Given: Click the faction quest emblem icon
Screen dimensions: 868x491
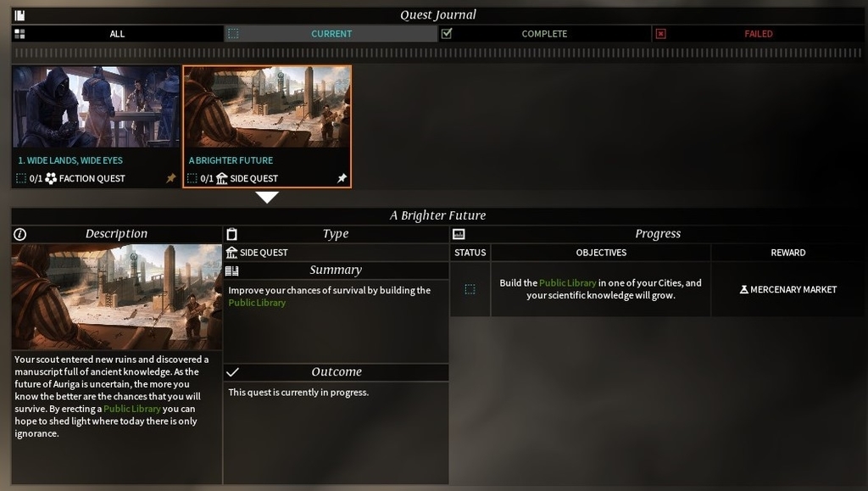Looking at the screenshot, I should pos(51,178).
